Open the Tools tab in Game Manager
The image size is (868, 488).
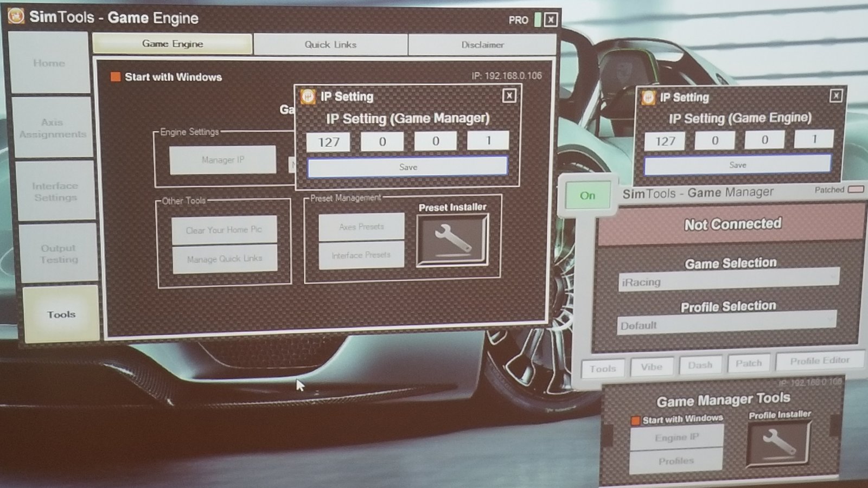[603, 369]
